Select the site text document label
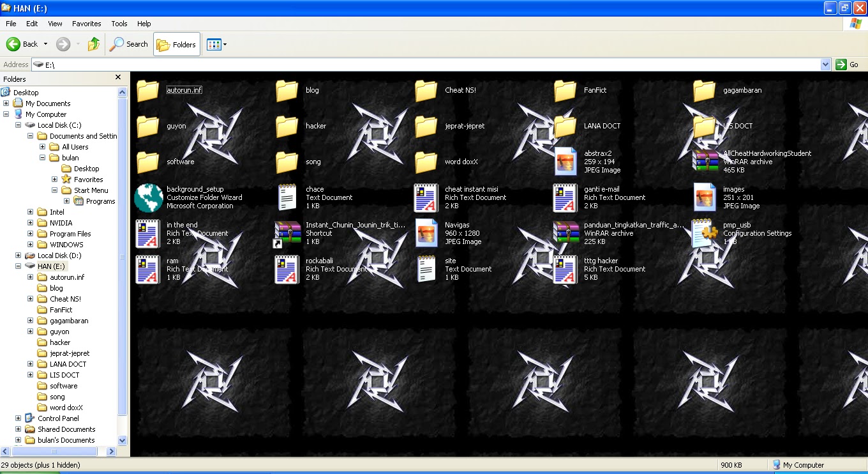Screen dimensions: 868x474 point(451,261)
